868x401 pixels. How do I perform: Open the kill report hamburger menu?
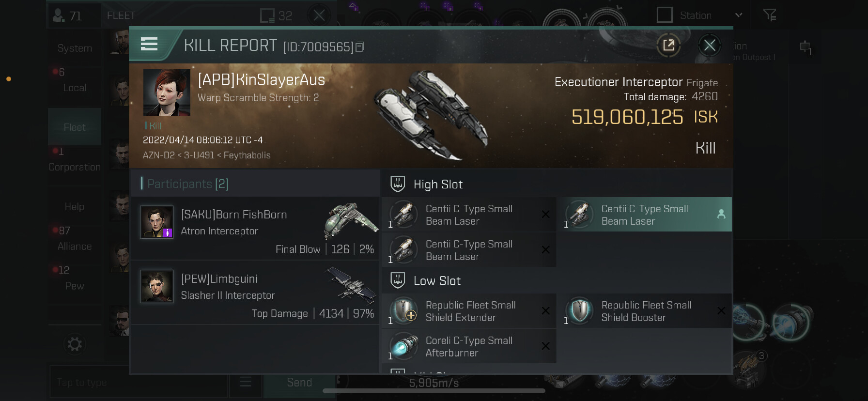pyautogui.click(x=149, y=45)
